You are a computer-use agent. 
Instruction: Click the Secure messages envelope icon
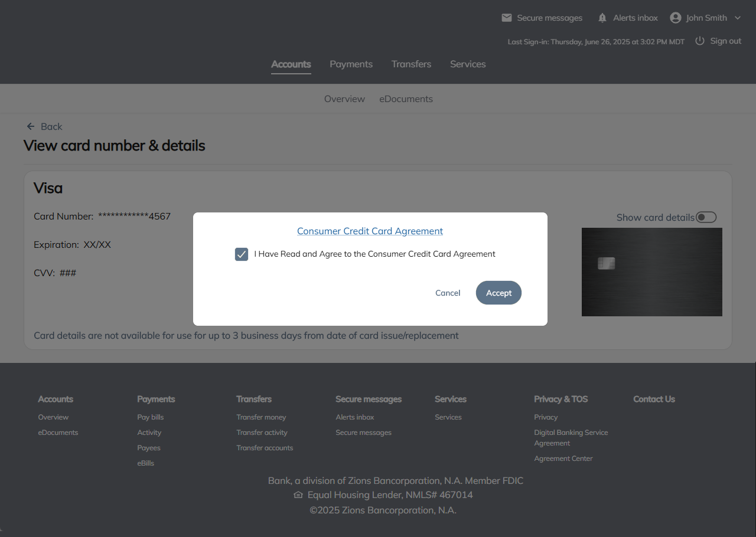(507, 18)
